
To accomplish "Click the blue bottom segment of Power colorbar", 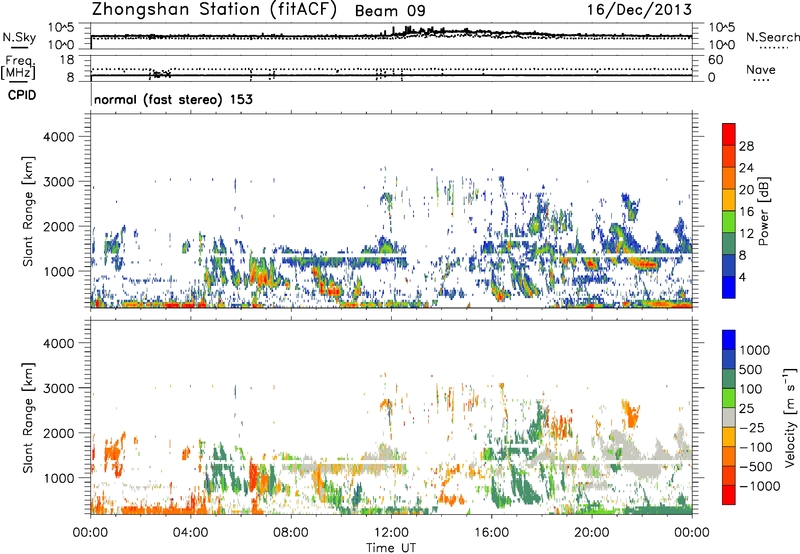I will 729,287.
